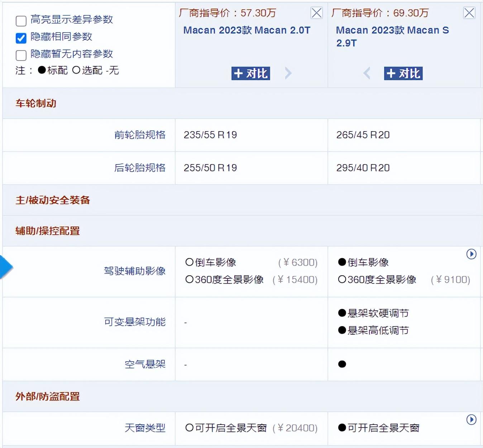Click 空气悬架 standard dot for Macan S
483x448 pixels.
tap(342, 364)
